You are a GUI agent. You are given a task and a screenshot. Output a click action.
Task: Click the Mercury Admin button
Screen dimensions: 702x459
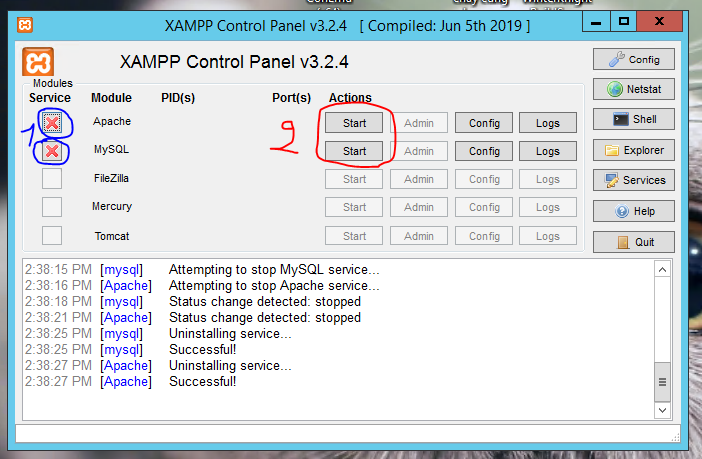point(419,207)
